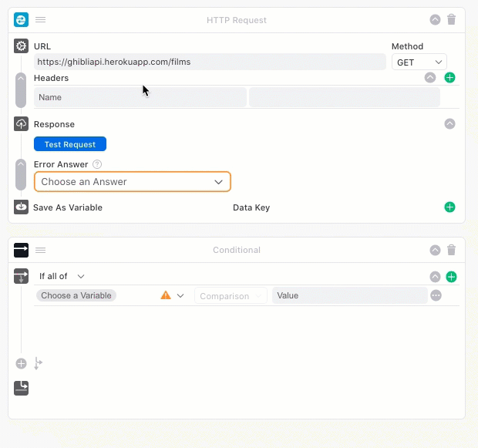Click the Choose a Variable pill
The height and width of the screenshot is (448, 478).
(x=76, y=295)
